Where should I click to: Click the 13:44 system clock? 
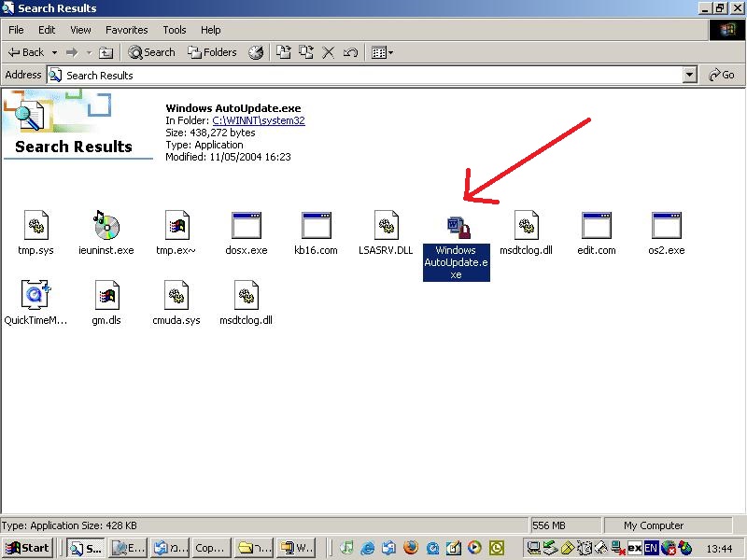tap(719, 549)
